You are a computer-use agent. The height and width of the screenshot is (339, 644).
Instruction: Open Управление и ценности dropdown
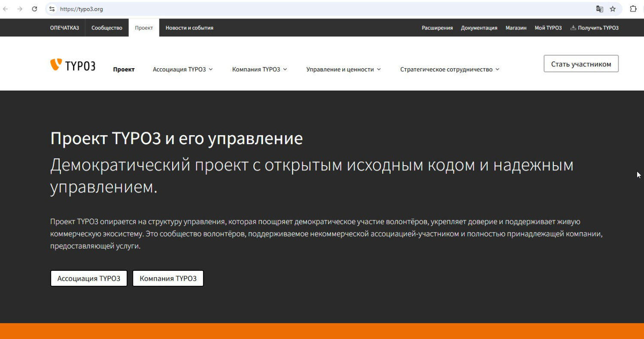[343, 70]
